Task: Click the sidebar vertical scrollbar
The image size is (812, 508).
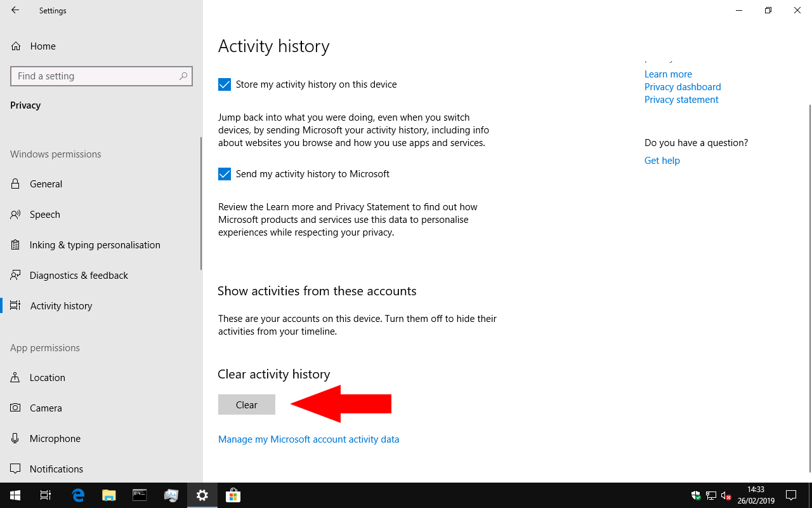Action: tap(201, 203)
